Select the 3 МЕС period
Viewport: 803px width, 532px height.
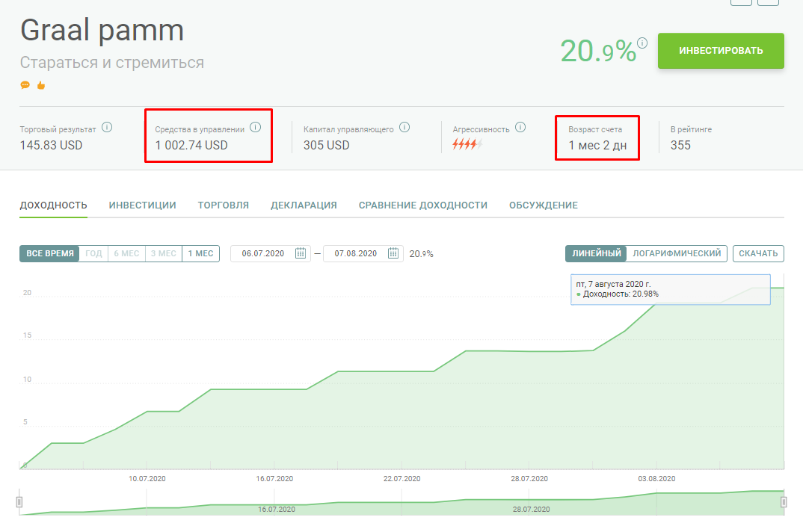coord(163,253)
